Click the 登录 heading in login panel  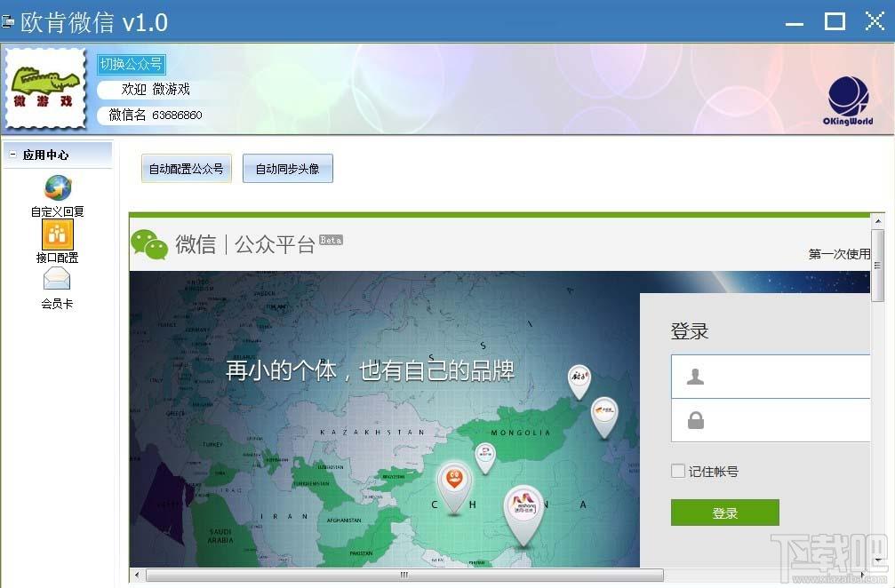coord(690,331)
